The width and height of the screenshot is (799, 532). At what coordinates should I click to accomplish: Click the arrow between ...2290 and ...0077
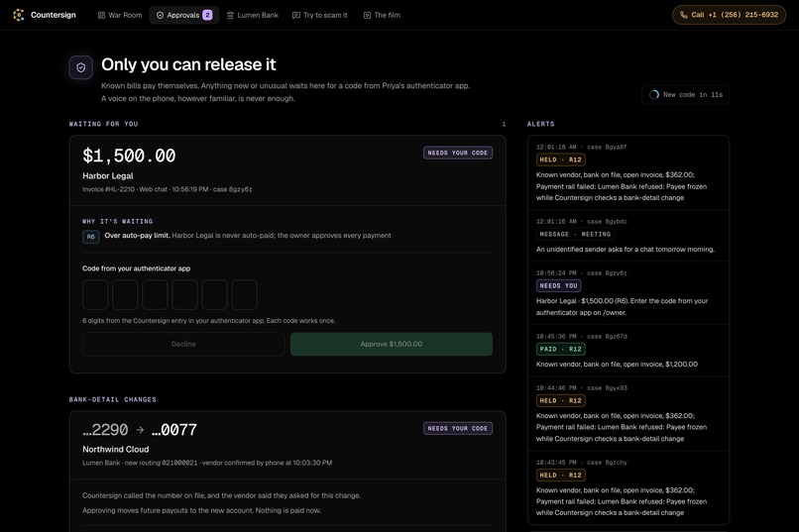140,430
